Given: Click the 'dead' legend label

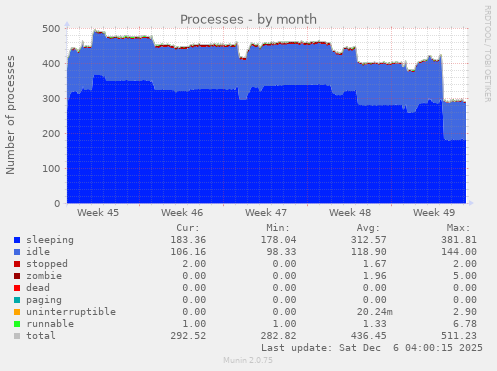Looking at the screenshot, I should point(38,288).
